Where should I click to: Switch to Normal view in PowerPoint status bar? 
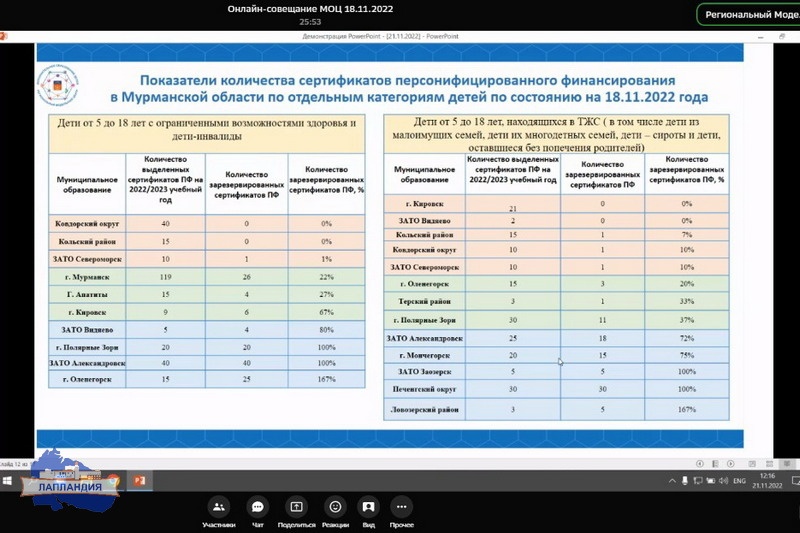pyautogui.click(x=752, y=464)
